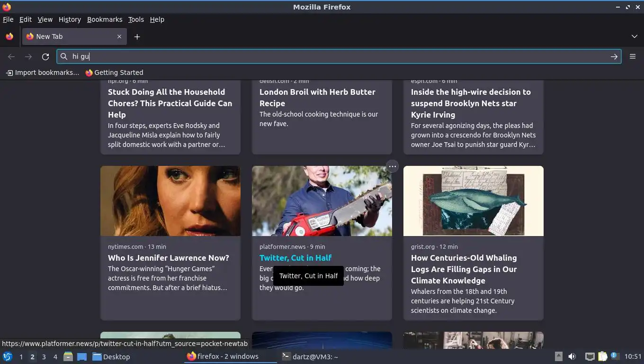Open the three-dot menu on Twitter card

(x=392, y=166)
